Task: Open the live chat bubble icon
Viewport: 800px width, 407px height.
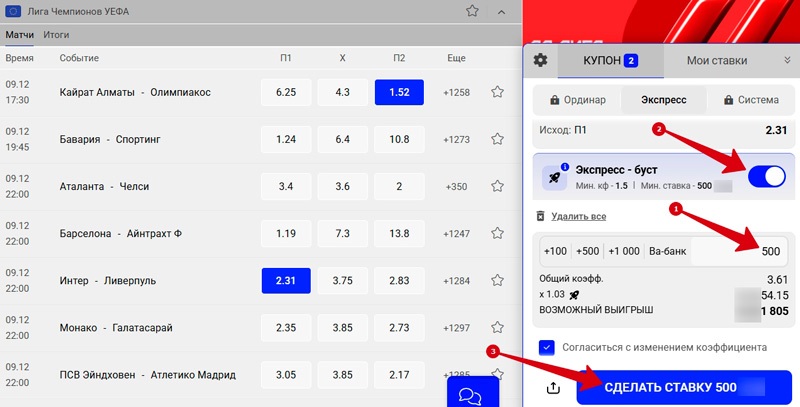Action: [470, 393]
